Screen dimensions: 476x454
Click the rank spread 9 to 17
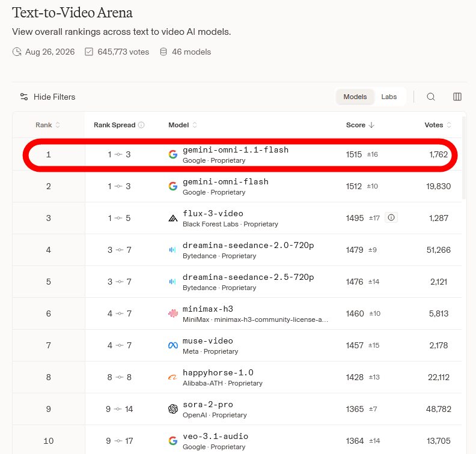(x=120, y=441)
